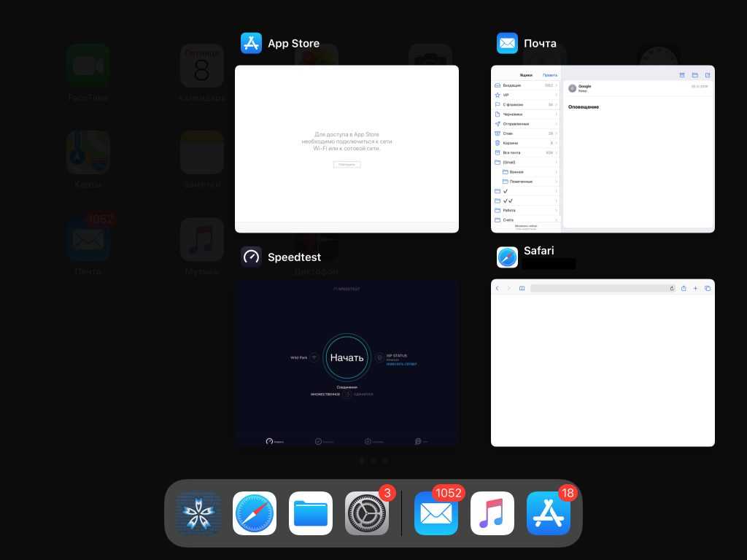
Task: Open the Помеченные subfolder row in Mail
Action: coord(526,182)
